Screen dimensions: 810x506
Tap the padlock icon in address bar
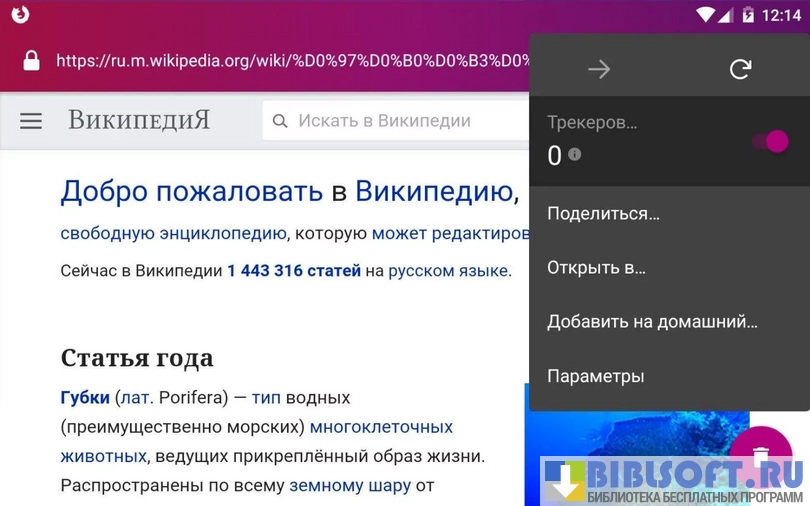click(31, 61)
